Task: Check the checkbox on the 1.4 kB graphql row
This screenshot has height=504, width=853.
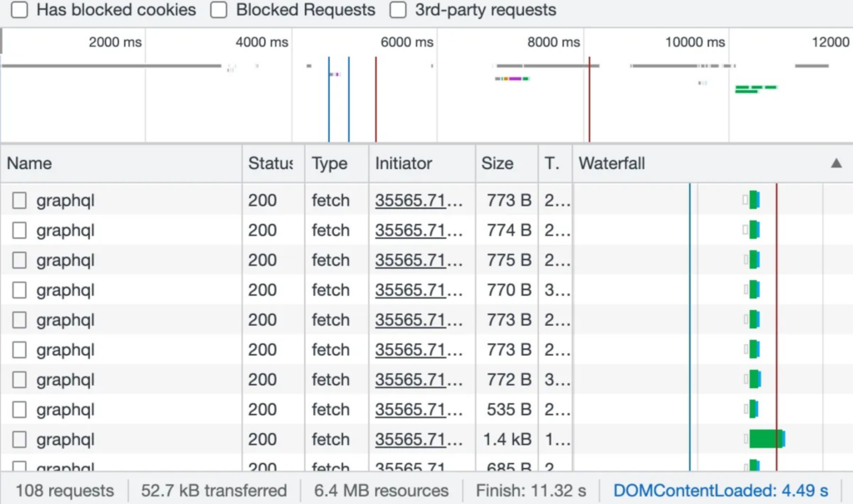Action: [x=20, y=439]
